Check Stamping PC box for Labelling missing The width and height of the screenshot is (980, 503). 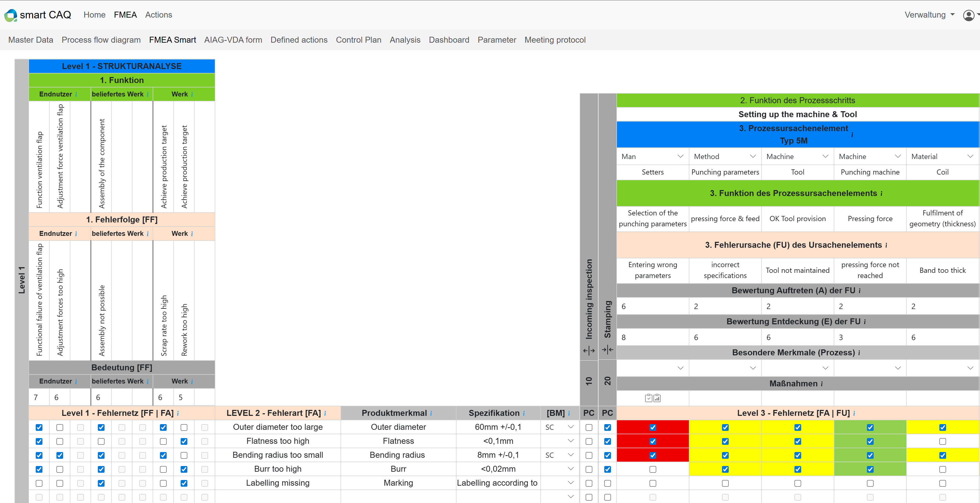click(x=607, y=483)
